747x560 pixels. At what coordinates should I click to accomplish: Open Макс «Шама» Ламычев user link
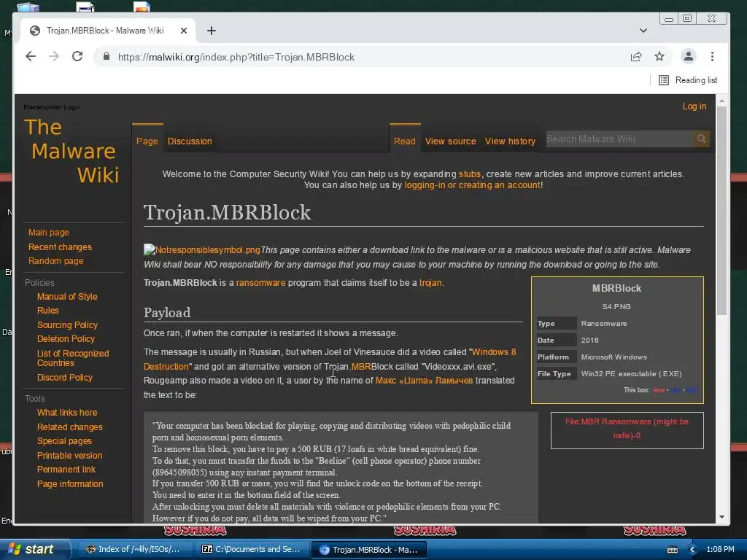pyautogui.click(x=424, y=381)
